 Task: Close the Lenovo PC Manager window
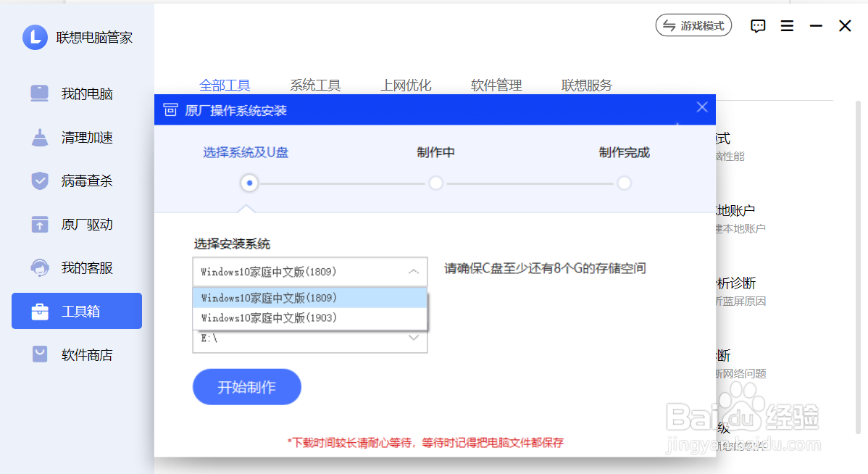pyautogui.click(x=845, y=25)
